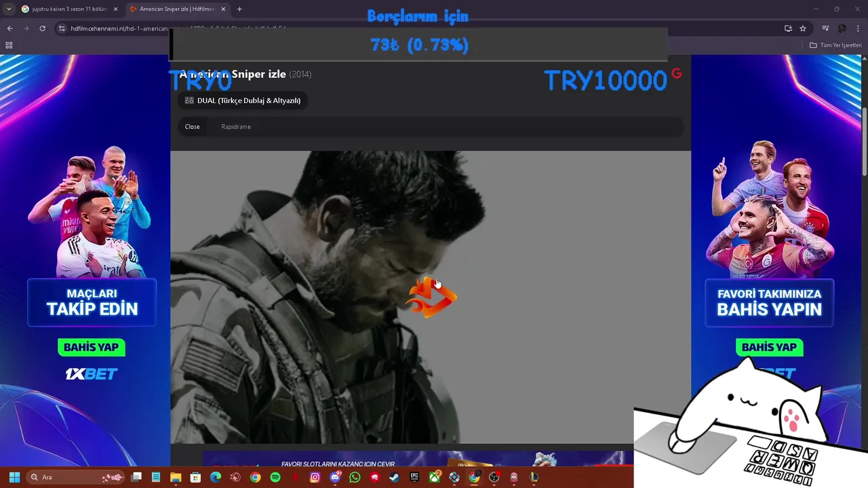View site information icon in address bar
The width and height of the screenshot is (868, 488).
point(62,28)
